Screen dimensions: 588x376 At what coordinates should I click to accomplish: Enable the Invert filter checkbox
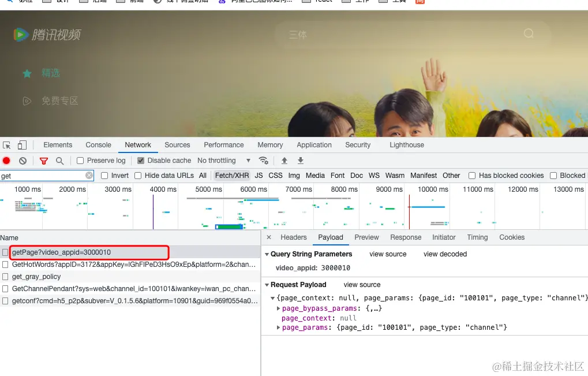pos(104,176)
